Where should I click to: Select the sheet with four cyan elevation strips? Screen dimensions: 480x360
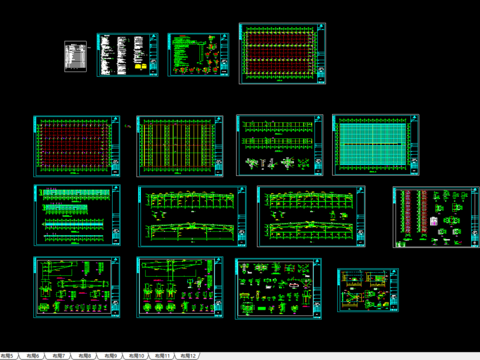(77, 215)
